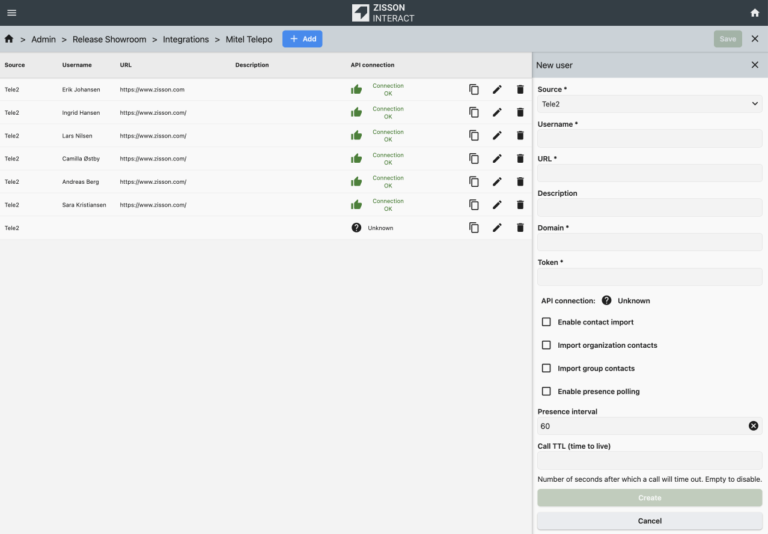The height and width of the screenshot is (534, 768).
Task: Navigate to Release Showroom breadcrumb
Action: pos(109,39)
